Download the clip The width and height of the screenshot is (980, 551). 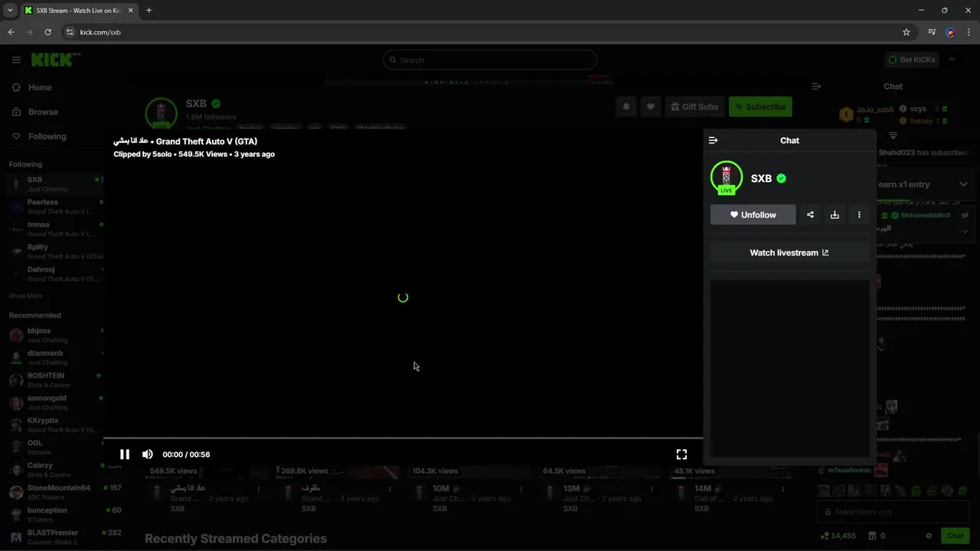pos(835,215)
